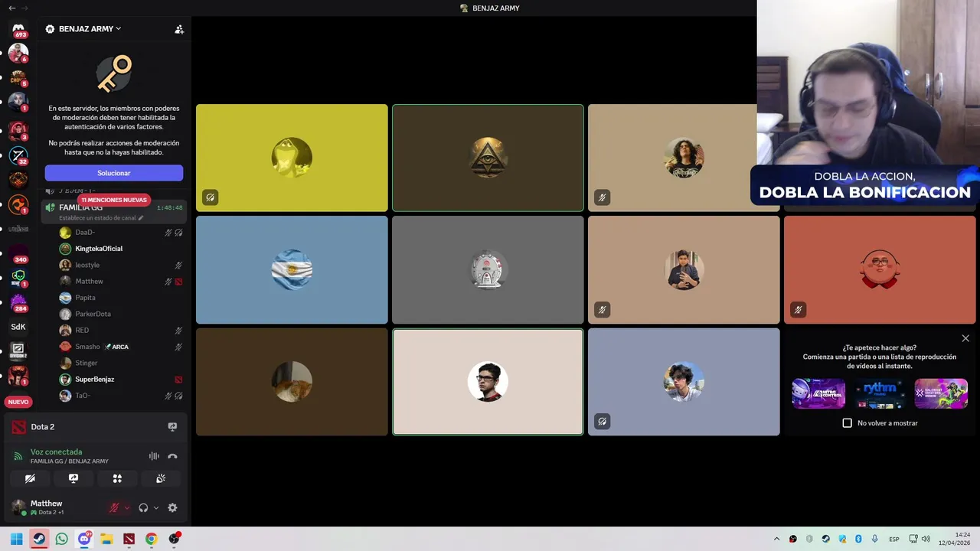Open microphone input options arrow
The image size is (980, 551).
tap(127, 507)
